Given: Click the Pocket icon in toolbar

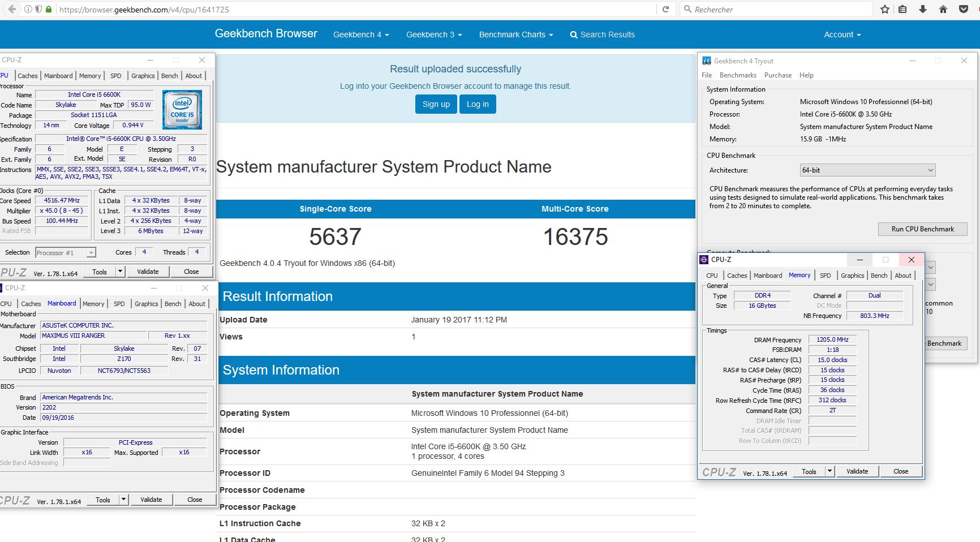Looking at the screenshot, I should tap(964, 9).
